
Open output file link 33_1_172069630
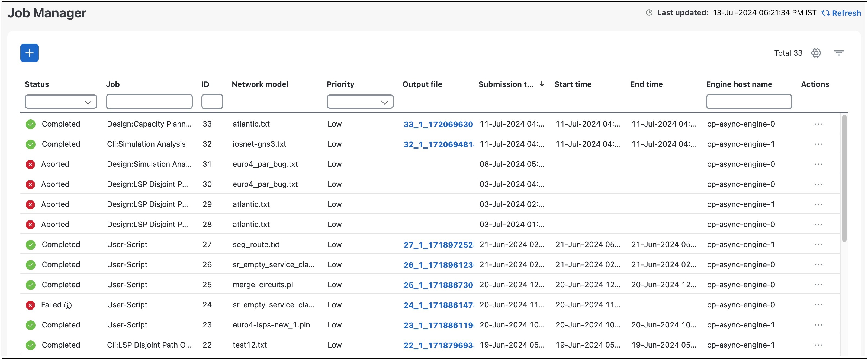(x=438, y=125)
